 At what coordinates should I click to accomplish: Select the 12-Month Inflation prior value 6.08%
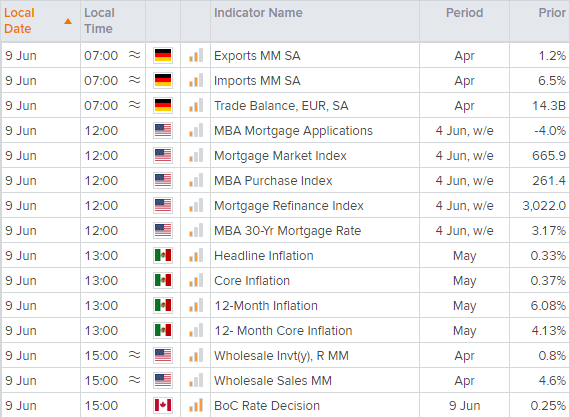(548, 306)
